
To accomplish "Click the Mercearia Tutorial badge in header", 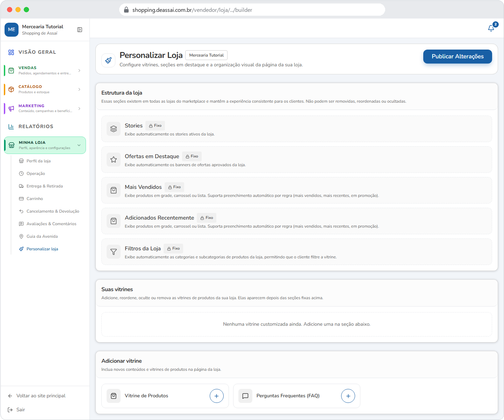I will pyautogui.click(x=207, y=55).
